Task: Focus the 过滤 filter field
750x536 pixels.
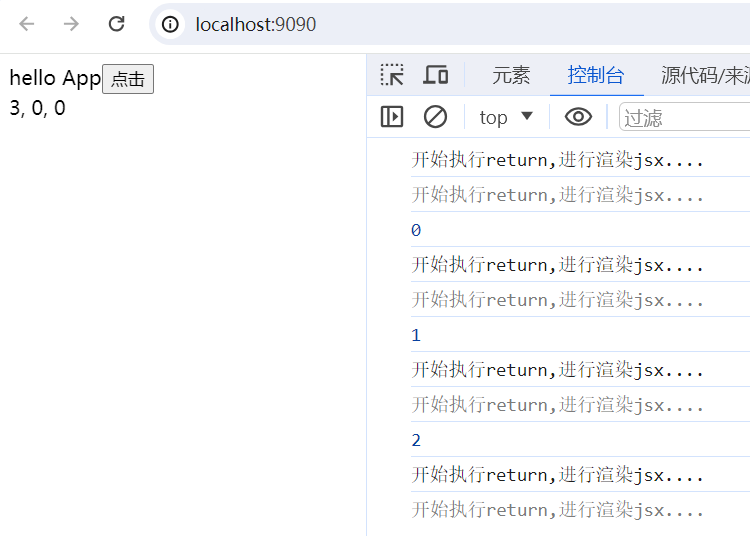Action: [x=684, y=117]
